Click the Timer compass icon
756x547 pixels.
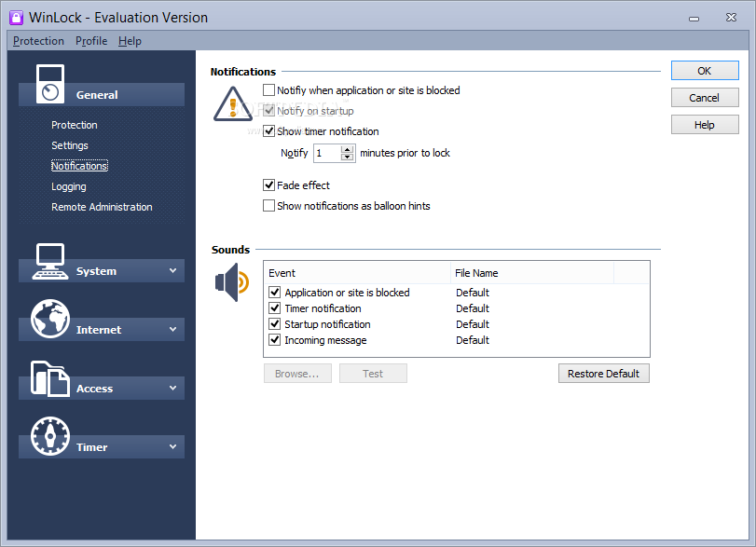coord(50,436)
